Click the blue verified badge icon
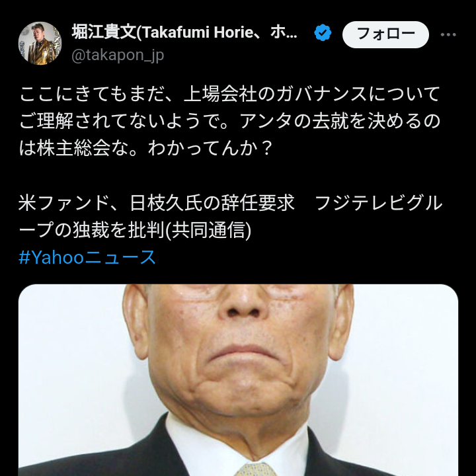476x476 pixels. tap(323, 33)
